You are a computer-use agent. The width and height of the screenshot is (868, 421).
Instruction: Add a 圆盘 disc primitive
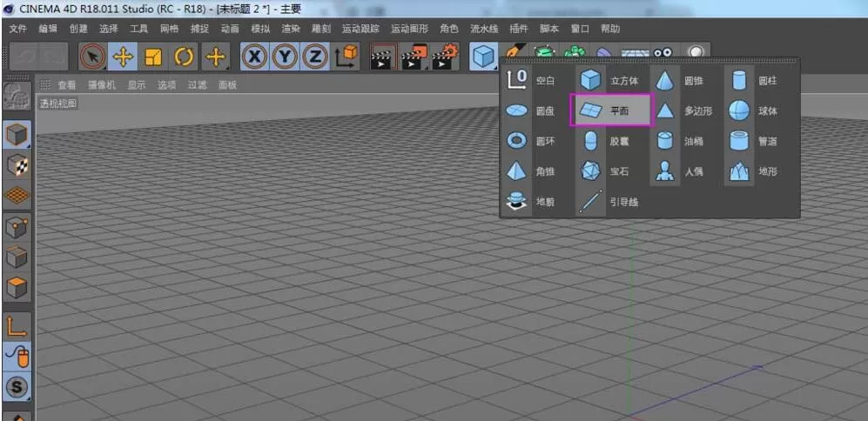pyautogui.click(x=531, y=110)
